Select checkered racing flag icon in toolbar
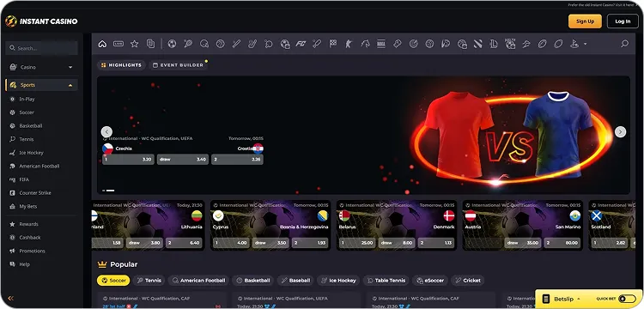644x309 pixels. point(333,44)
